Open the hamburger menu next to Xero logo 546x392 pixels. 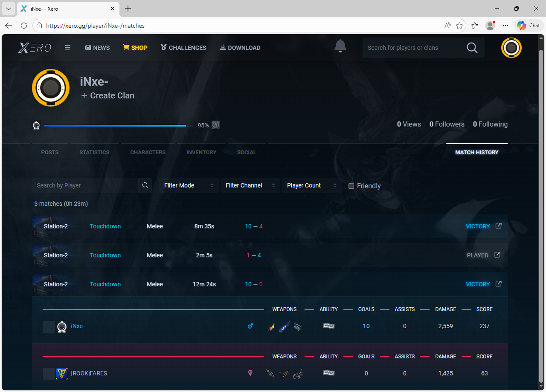[x=67, y=48]
